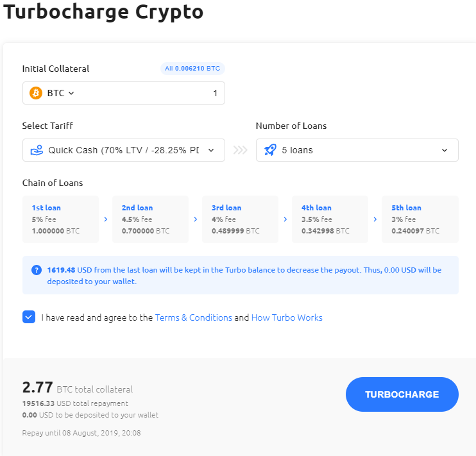Select the 1st loan card

60,219
